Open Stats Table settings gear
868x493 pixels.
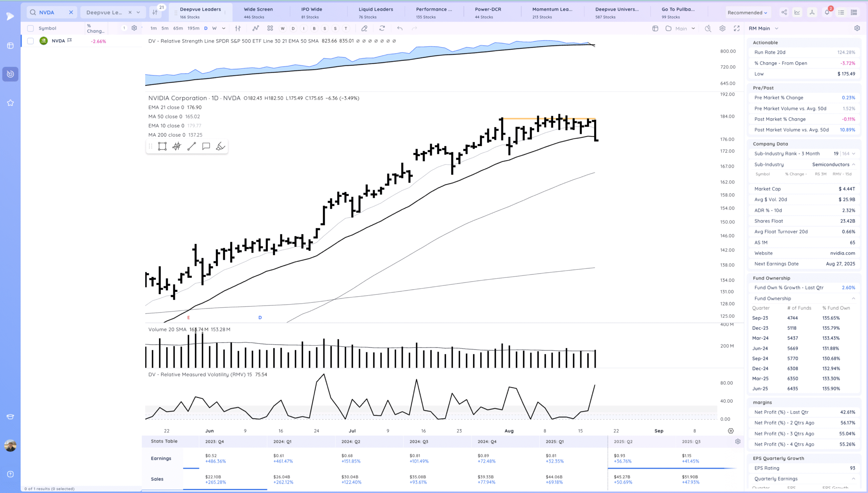click(x=738, y=441)
